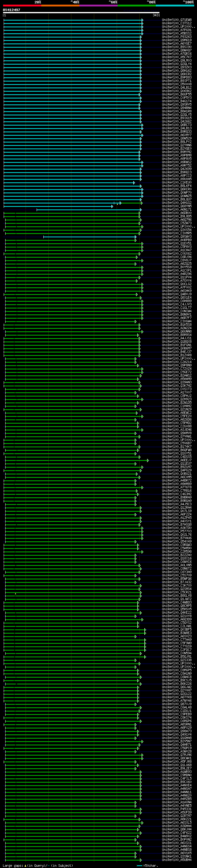The height and width of the screenshot is (868, 197).
Task: Select hit label UniRef100_Q42662
Action: point(177,122)
